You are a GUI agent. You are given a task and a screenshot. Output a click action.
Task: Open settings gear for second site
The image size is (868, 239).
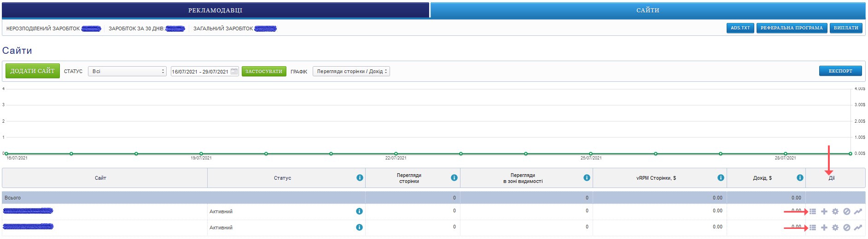(835, 228)
